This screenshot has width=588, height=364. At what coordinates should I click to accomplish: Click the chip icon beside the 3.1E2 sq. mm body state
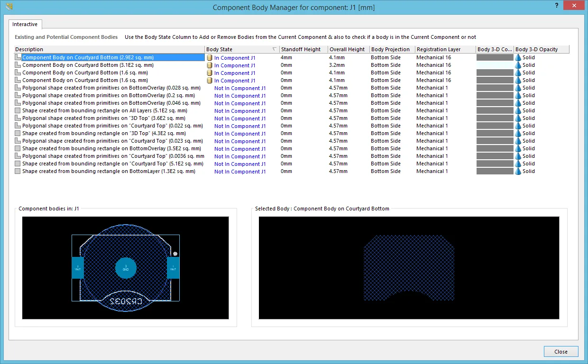click(210, 65)
